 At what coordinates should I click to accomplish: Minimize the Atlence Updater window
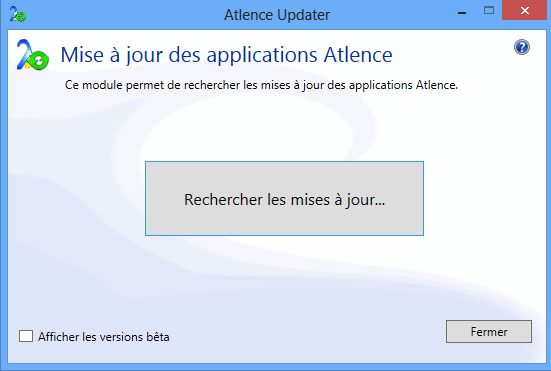pos(462,13)
